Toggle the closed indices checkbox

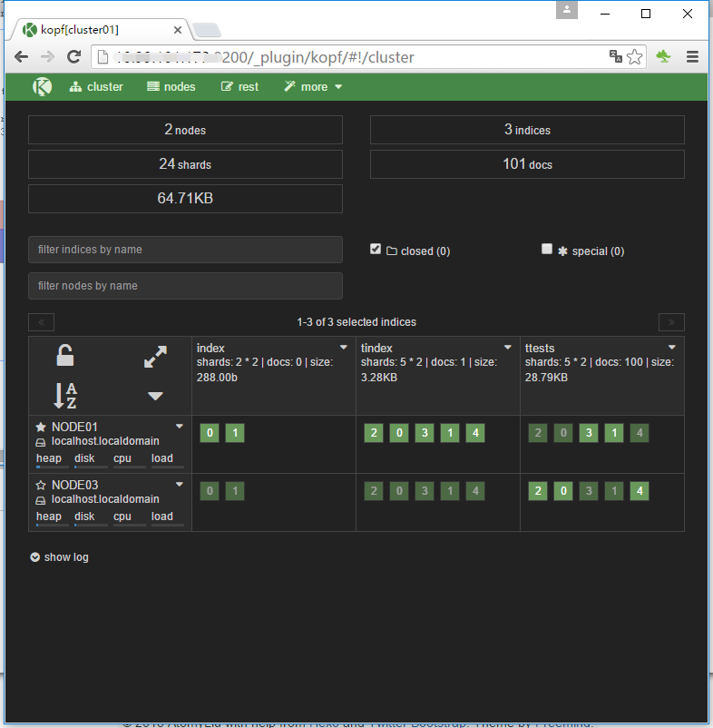376,249
